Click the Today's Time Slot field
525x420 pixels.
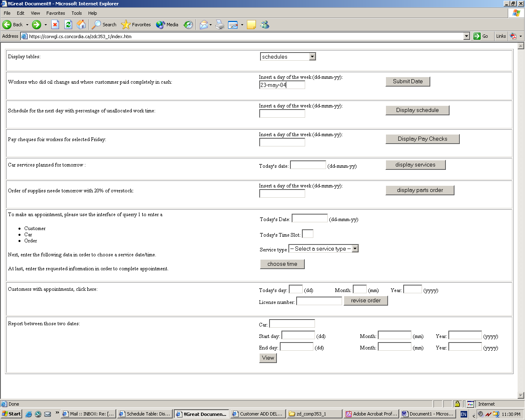click(x=308, y=234)
